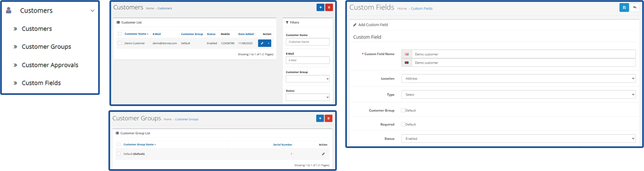
Task: Expand the Type dropdown showing Select
Action: click(x=518, y=95)
